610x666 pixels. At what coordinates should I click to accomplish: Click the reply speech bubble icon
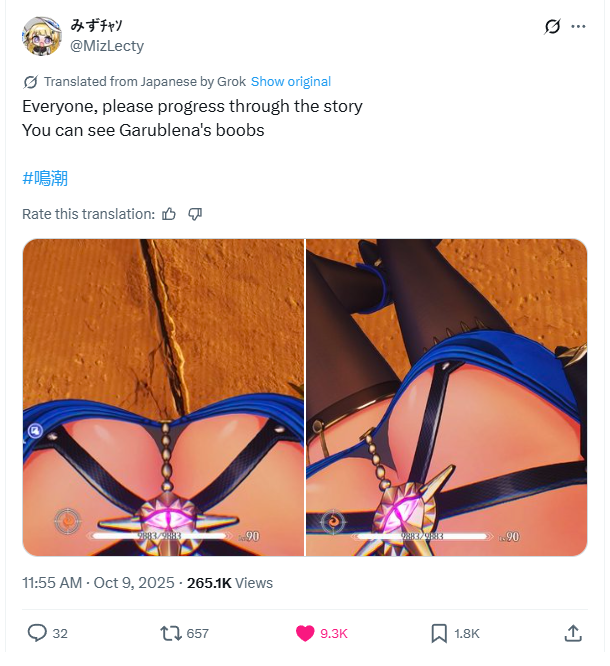coord(37,633)
